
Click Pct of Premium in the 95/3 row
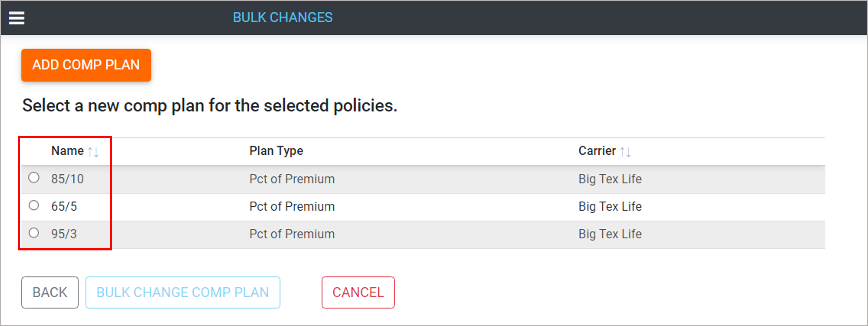(x=292, y=234)
